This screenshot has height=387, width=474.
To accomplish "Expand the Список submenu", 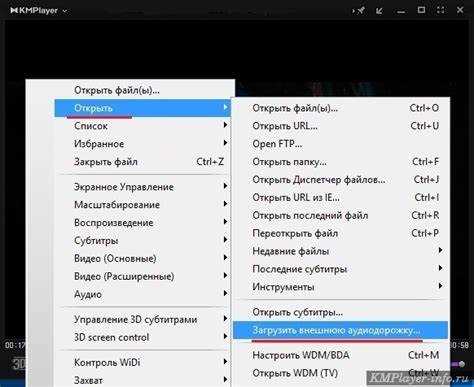I will click(x=143, y=126).
